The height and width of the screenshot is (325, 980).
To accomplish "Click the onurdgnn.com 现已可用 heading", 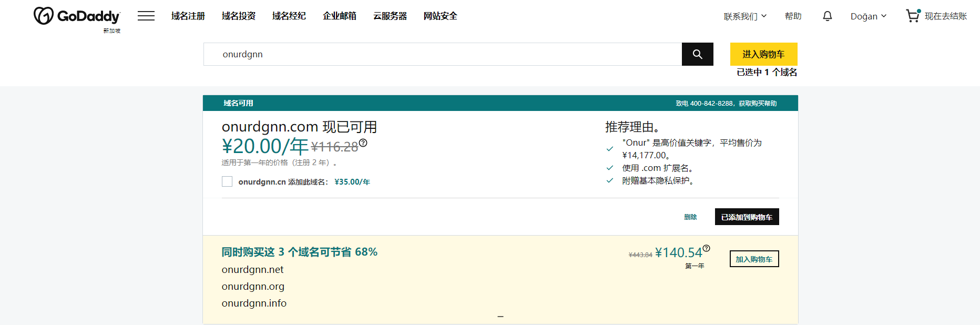I will pos(299,127).
